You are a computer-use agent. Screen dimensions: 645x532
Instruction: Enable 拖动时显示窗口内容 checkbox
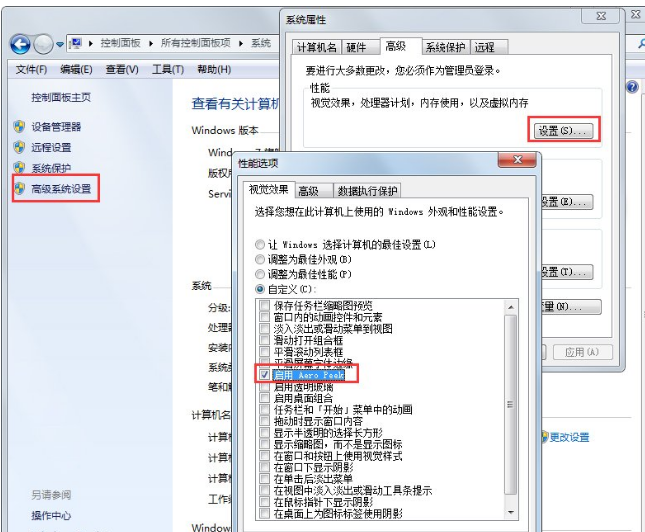click(x=264, y=421)
